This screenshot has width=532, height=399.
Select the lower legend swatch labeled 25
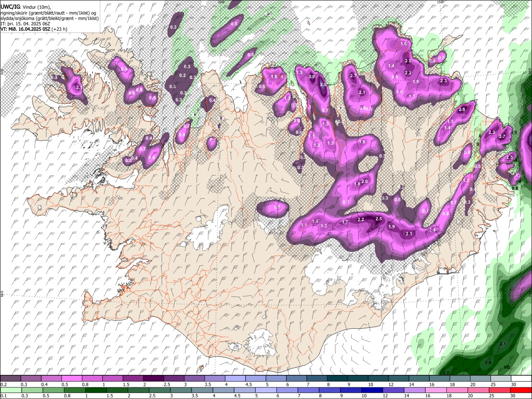[x=501, y=390]
